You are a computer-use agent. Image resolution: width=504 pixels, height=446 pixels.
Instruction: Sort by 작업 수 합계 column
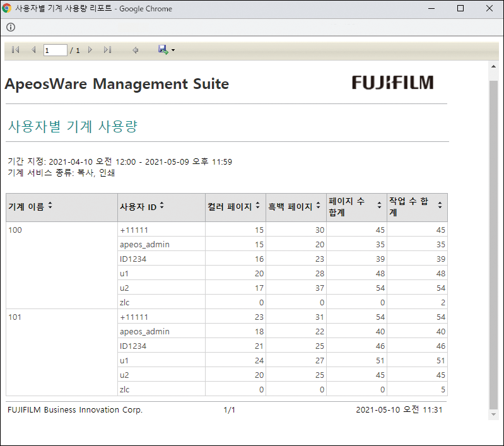click(x=440, y=206)
